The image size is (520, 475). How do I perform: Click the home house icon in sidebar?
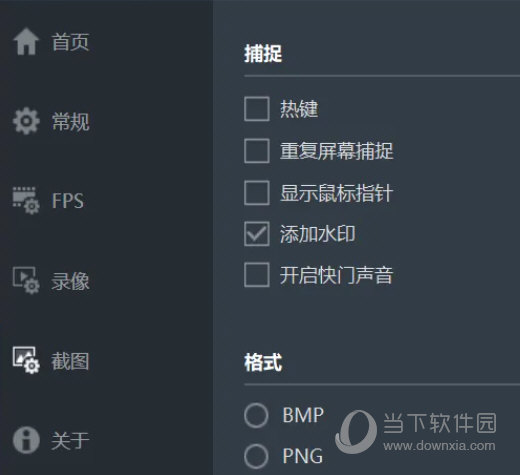click(x=26, y=41)
